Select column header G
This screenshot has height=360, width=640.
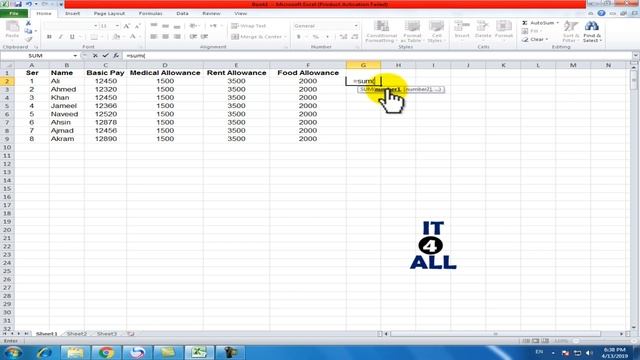pyautogui.click(x=363, y=65)
